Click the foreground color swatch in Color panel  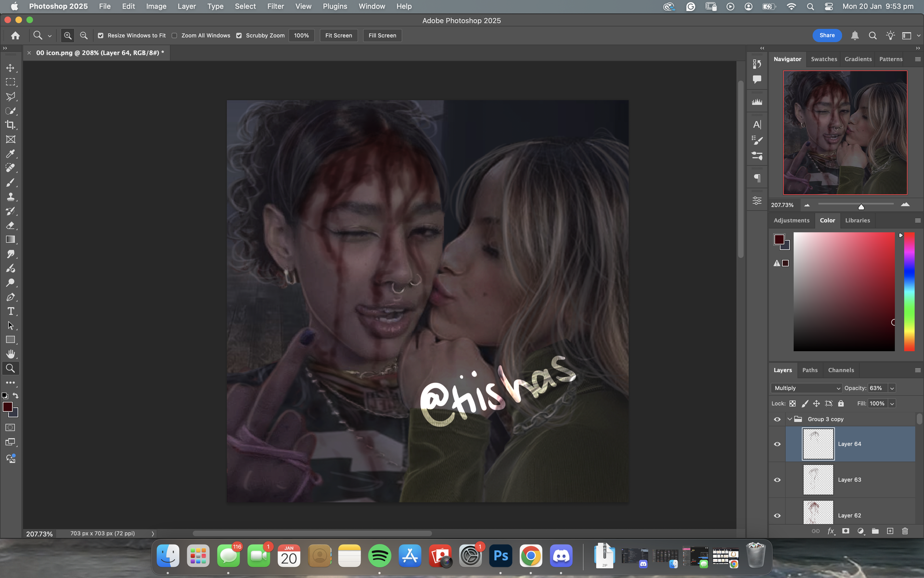point(779,239)
